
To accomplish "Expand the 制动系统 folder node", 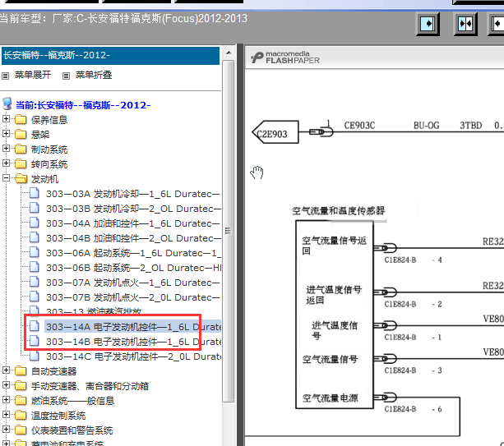I will [6, 149].
